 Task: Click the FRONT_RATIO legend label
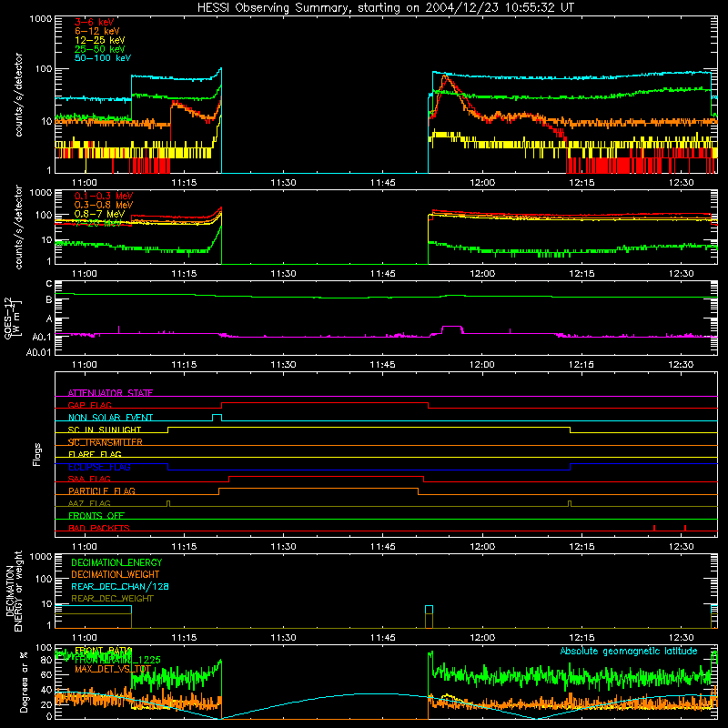pos(103,651)
